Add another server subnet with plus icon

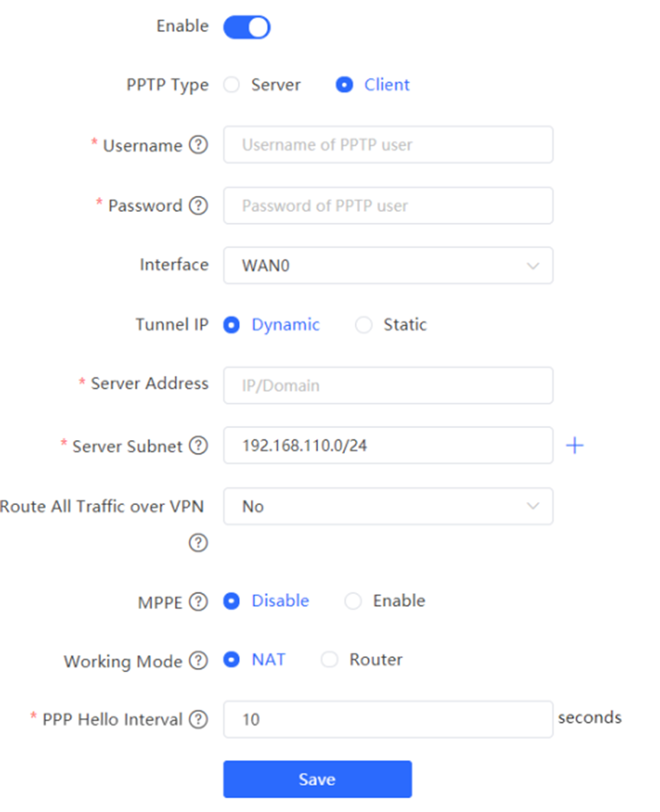[x=574, y=445]
